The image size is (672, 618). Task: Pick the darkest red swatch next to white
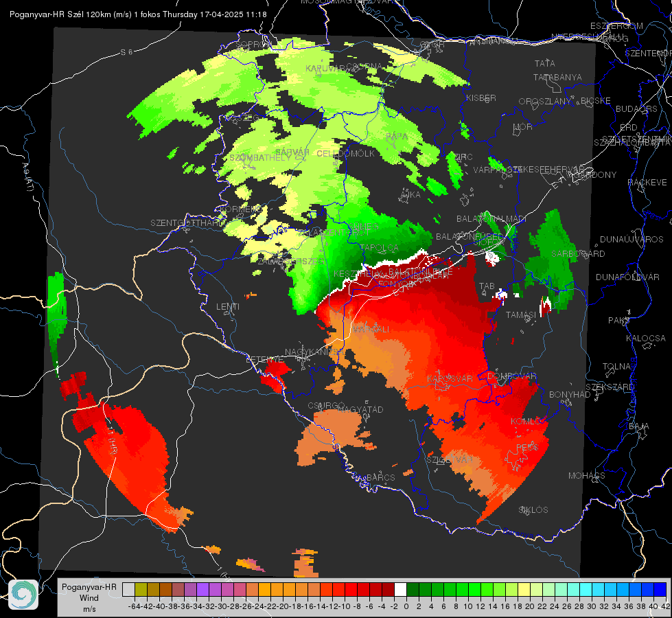tap(388, 590)
